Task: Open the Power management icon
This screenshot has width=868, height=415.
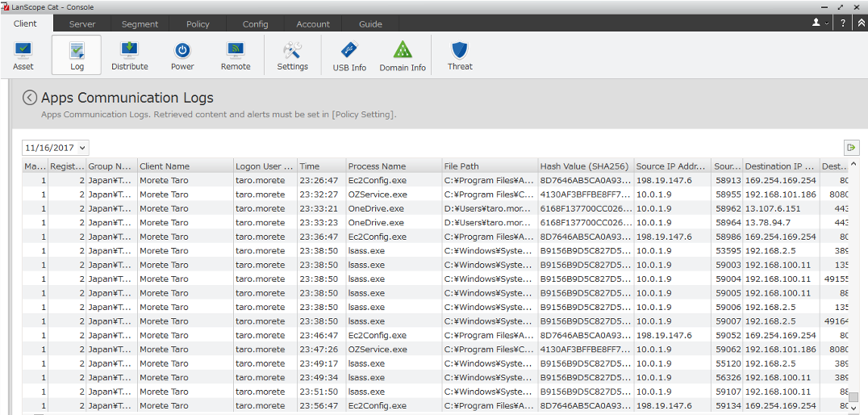Action: point(182,56)
